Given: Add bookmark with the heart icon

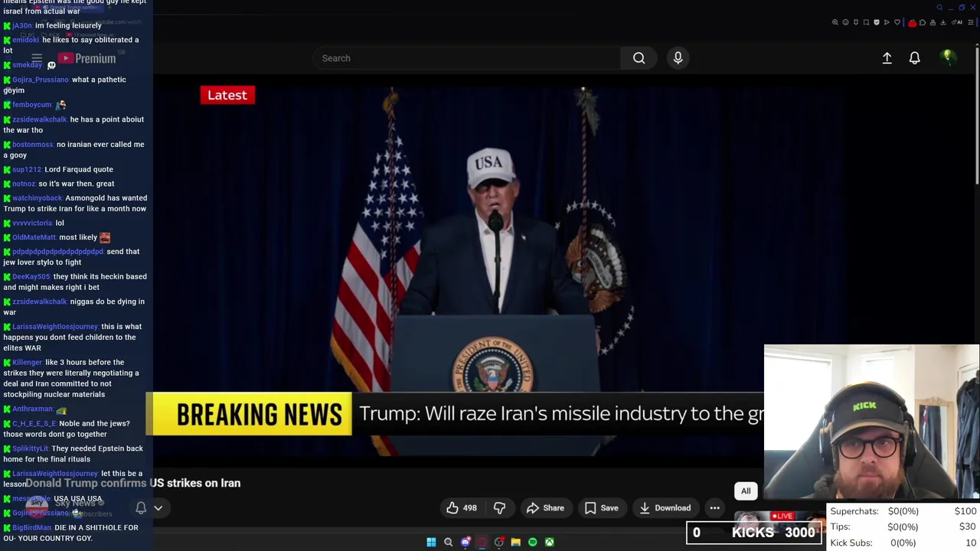Looking at the screenshot, I should coord(897,22).
